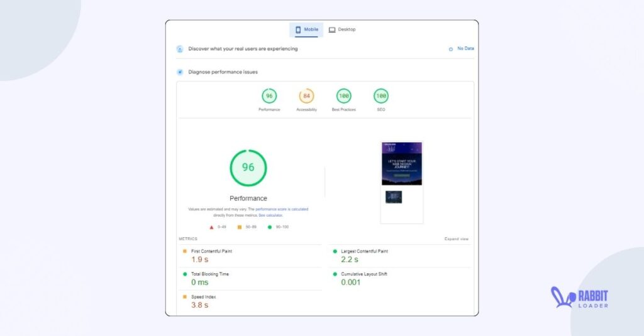Click the Discover what your real users heading

[243, 49]
